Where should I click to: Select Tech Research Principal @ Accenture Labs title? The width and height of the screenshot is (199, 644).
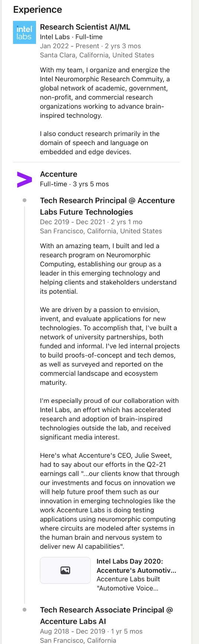(107, 206)
